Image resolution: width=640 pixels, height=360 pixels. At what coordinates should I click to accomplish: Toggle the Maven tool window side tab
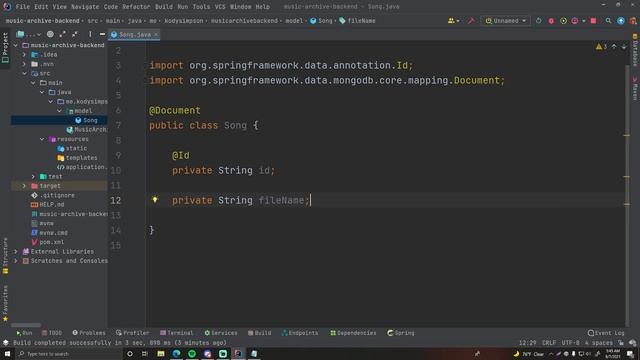pyautogui.click(x=635, y=88)
